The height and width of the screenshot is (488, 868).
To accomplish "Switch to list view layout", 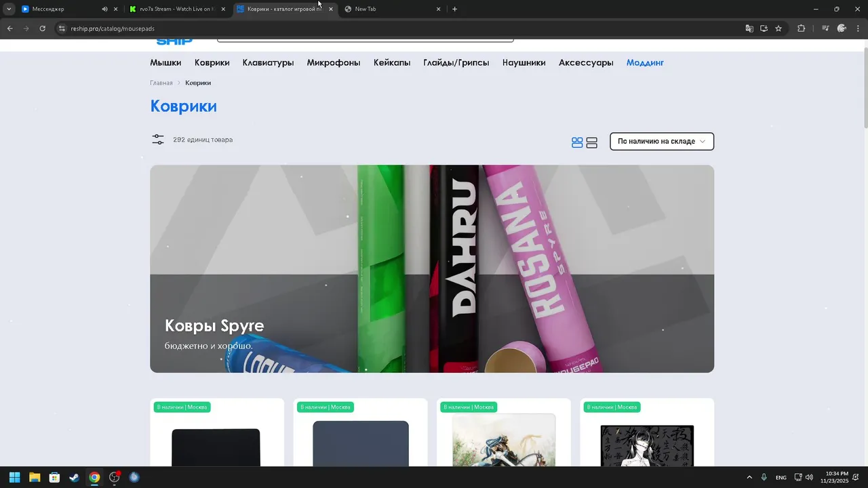I will 591,142.
